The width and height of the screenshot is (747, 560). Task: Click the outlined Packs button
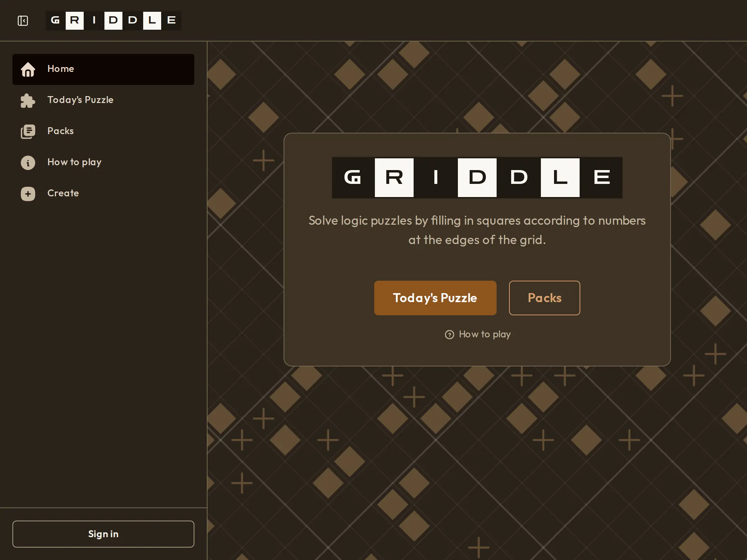pyautogui.click(x=545, y=298)
